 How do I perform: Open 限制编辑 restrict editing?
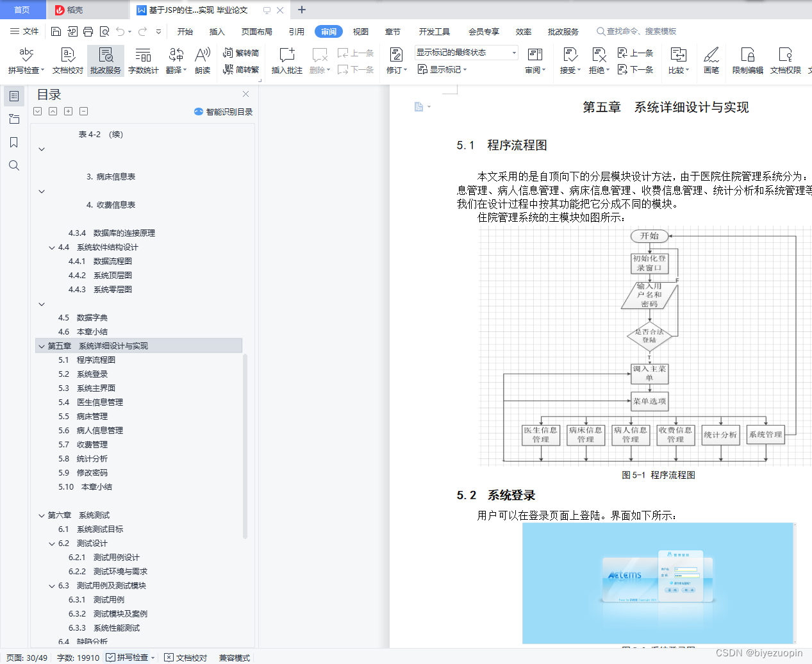coord(747,61)
